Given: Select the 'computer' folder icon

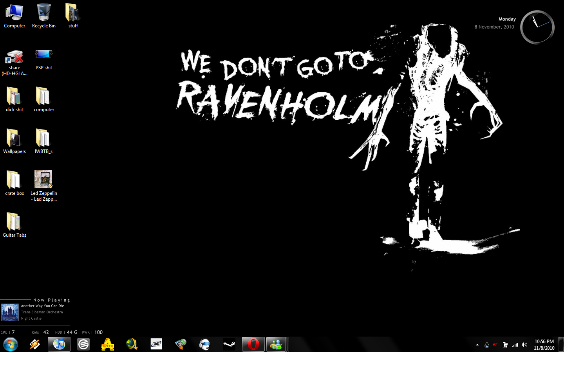Looking at the screenshot, I should point(44,99).
